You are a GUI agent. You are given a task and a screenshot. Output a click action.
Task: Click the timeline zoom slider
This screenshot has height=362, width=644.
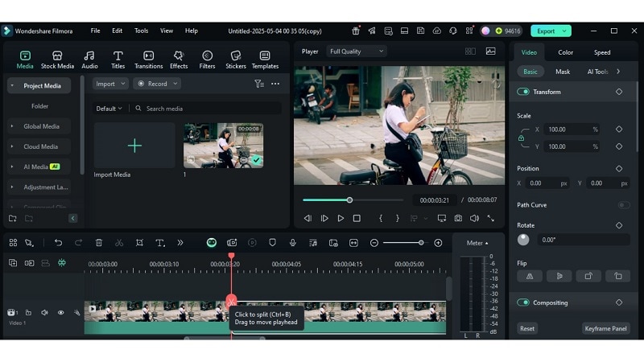404,243
